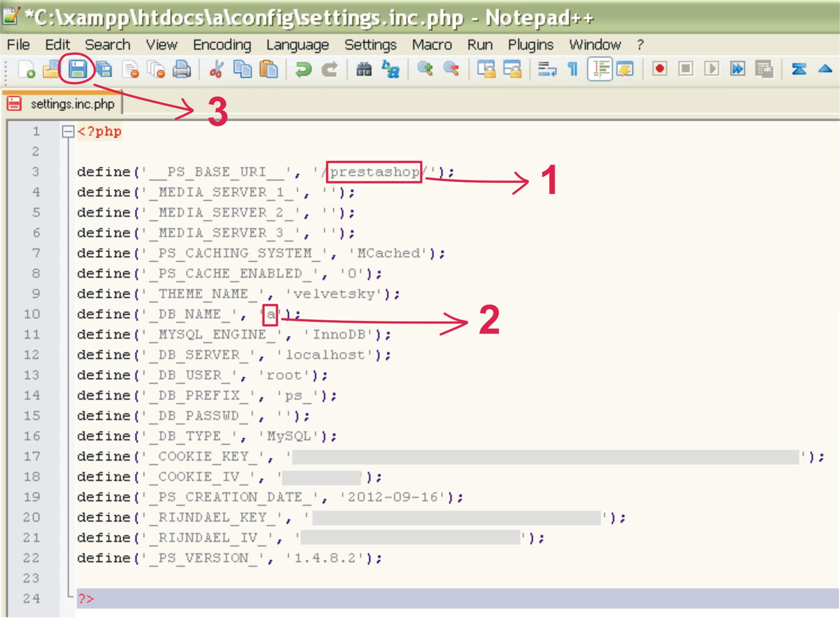840x619 pixels.
Task: Click line number 10 in the margin
Action: tap(32, 314)
